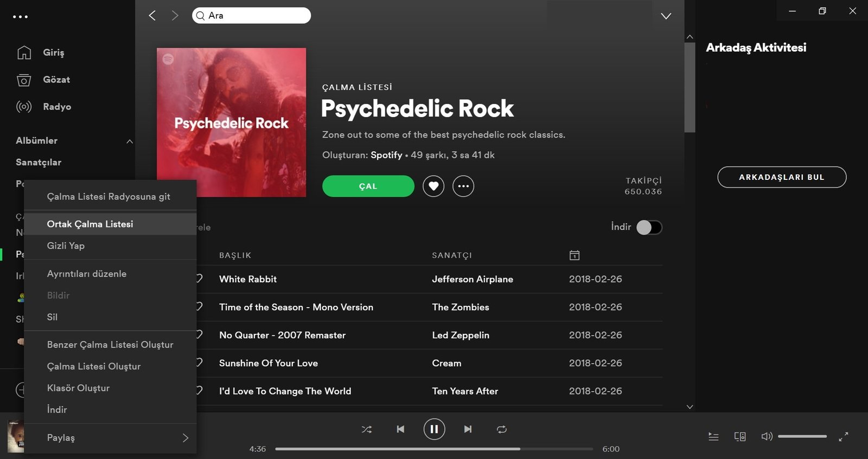Toggle repeat mode

point(501,429)
